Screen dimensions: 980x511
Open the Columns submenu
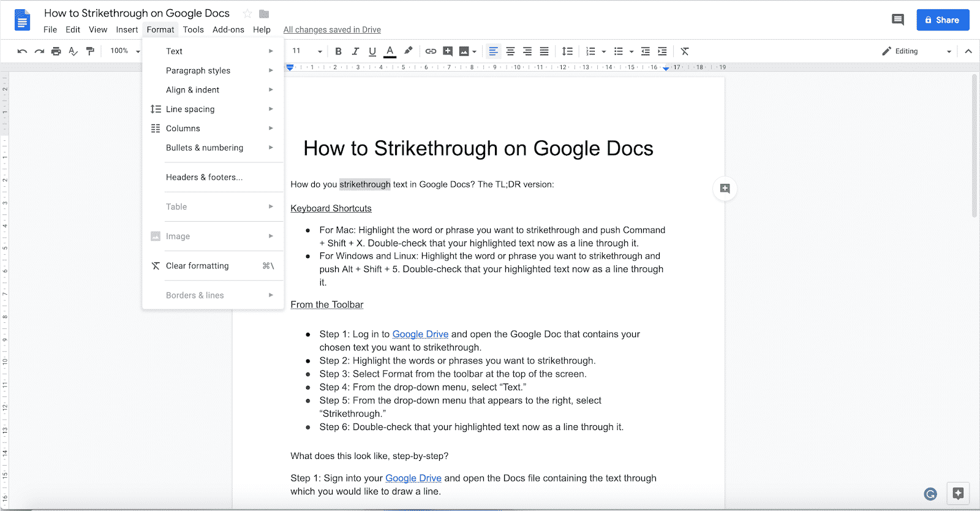point(213,128)
